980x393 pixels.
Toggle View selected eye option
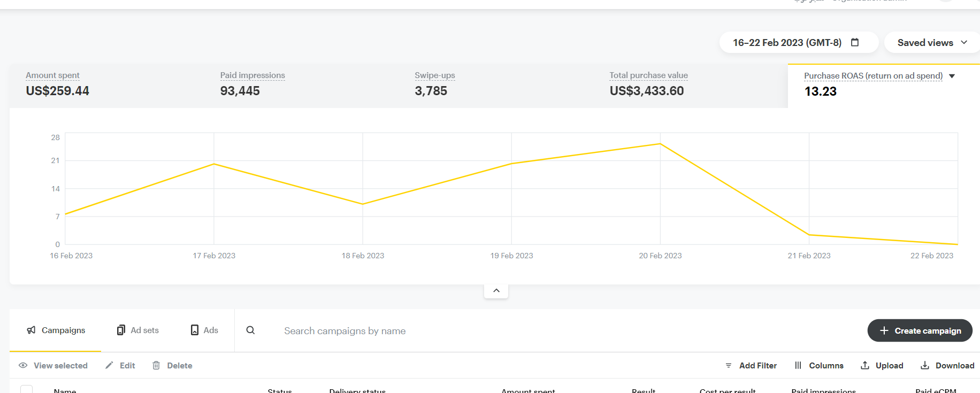click(23, 366)
